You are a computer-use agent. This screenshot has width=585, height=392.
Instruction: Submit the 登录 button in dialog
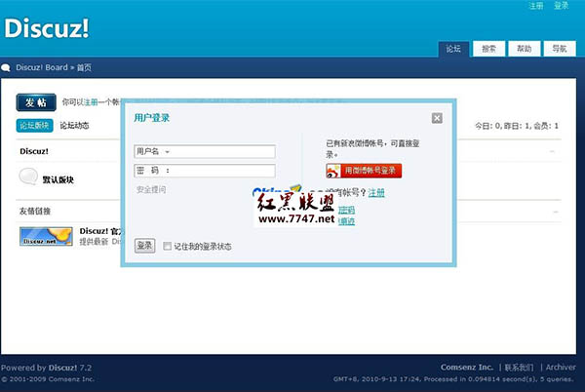[x=144, y=246]
